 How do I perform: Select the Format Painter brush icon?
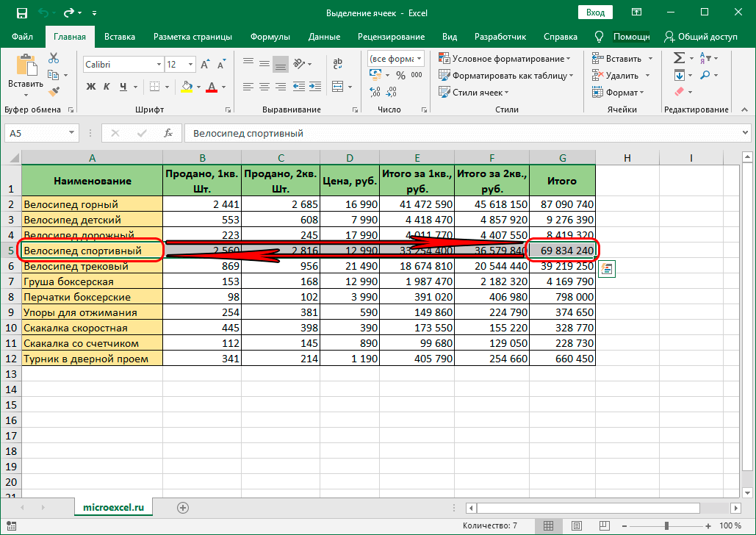[54, 91]
